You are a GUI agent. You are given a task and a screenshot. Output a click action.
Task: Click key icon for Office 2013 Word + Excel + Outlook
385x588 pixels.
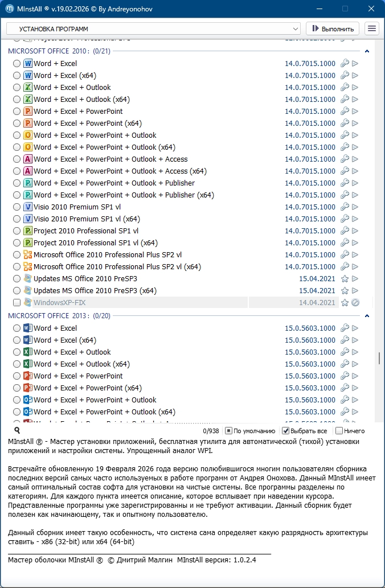pyautogui.click(x=345, y=352)
